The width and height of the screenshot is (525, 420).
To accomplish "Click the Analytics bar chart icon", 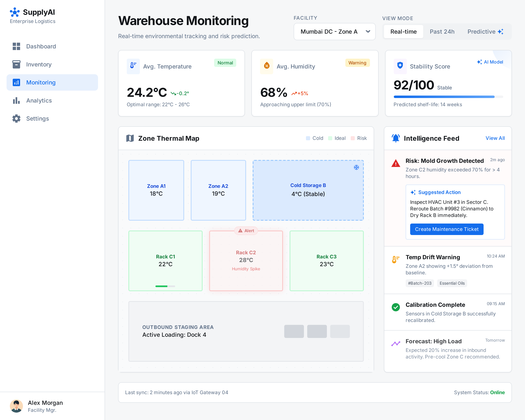I will (x=16, y=100).
